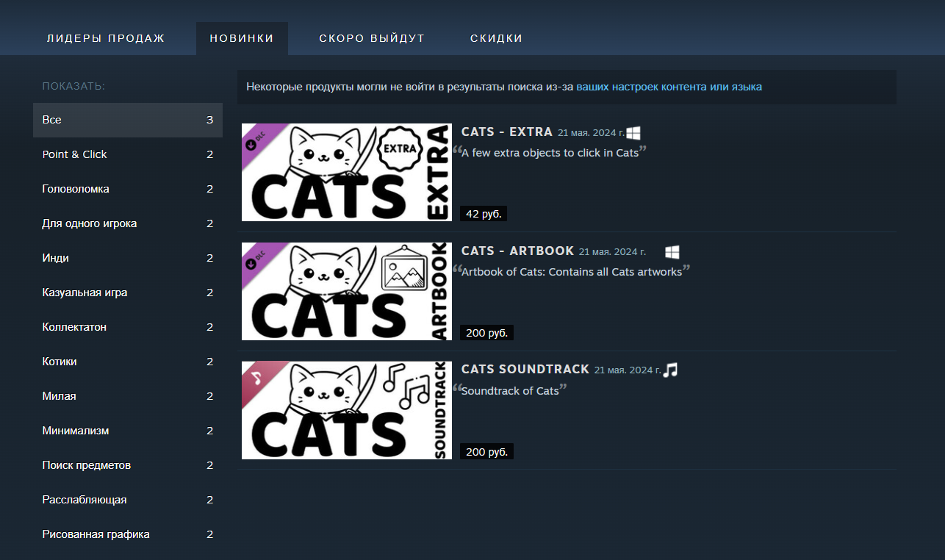The height and width of the screenshot is (560, 945).
Task: Click the 200 руб. price of Cats Soundtrack
Action: pyautogui.click(x=487, y=452)
